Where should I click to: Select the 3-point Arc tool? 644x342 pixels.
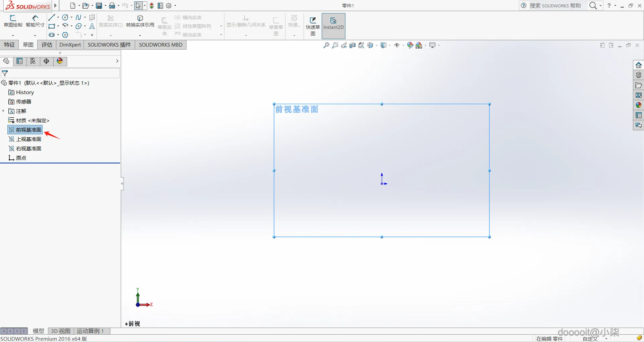pyautogui.click(x=65, y=26)
